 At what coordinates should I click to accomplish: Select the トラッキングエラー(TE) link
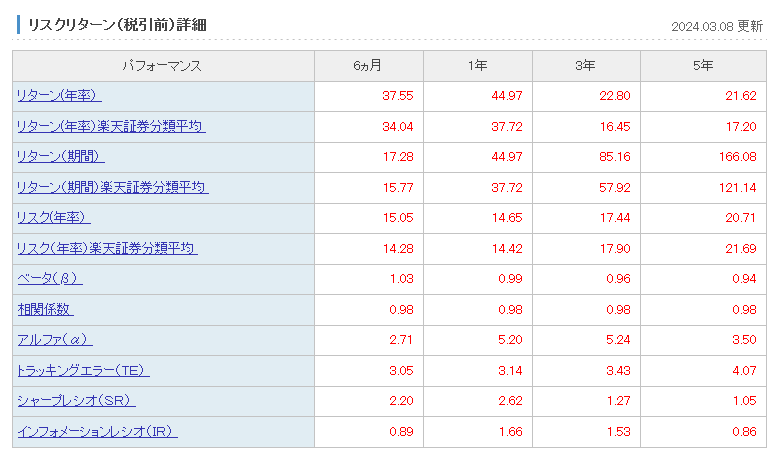coord(83,371)
